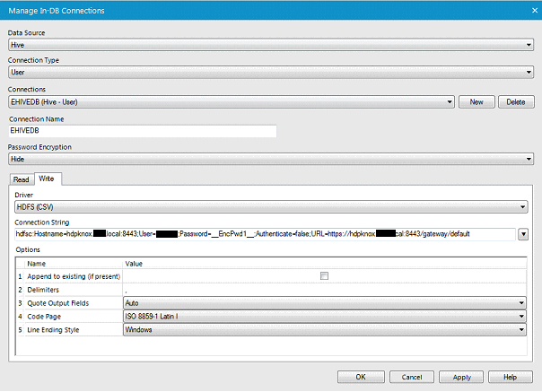
Task: Open the Driver dropdown showing HDFS (CSV)
Action: pyautogui.click(x=271, y=207)
